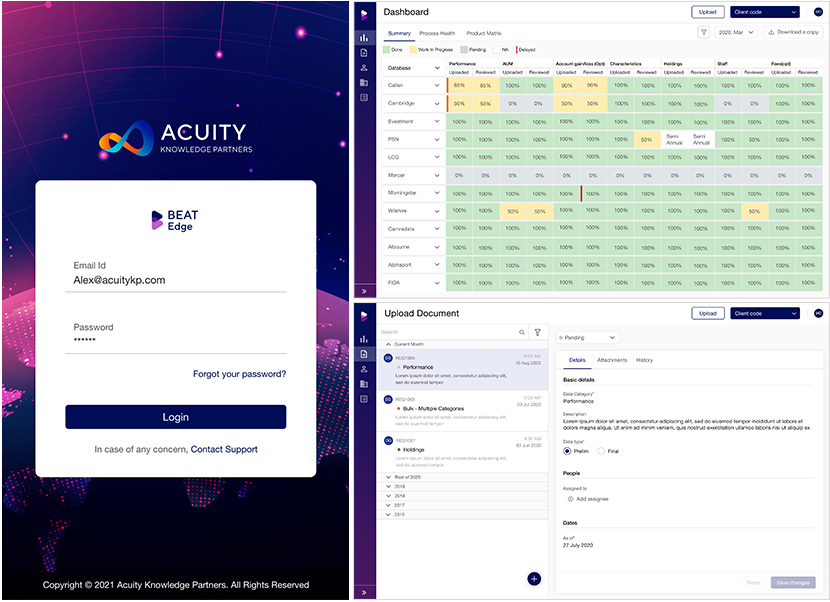Switch to Summary tab
The image size is (830, 602).
click(399, 33)
